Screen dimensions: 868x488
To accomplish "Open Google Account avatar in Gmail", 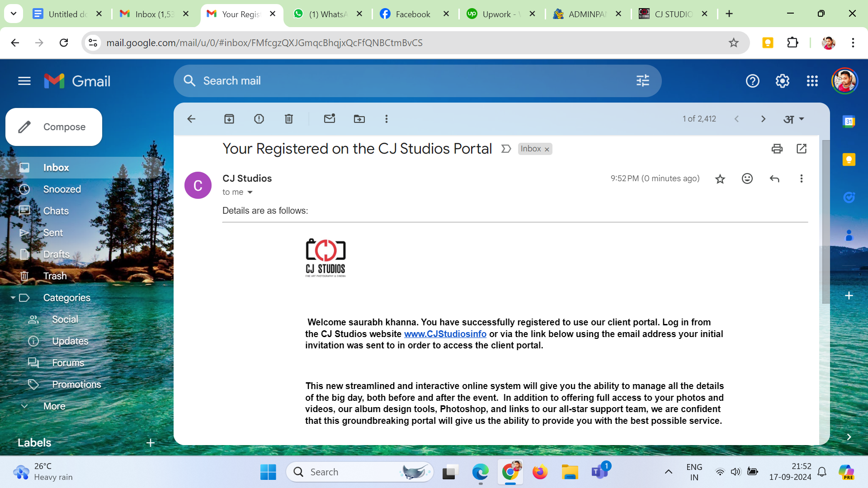I will coord(844,81).
